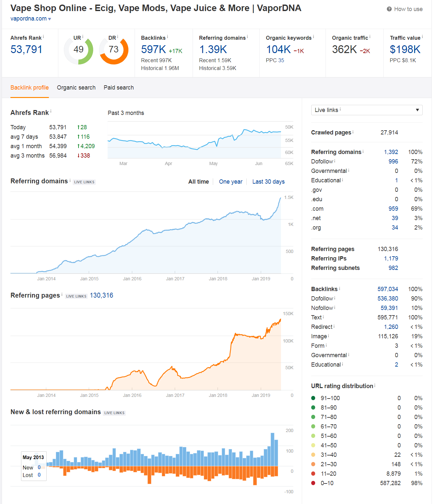
Task: Open the Live links dropdown
Action: 367,110
